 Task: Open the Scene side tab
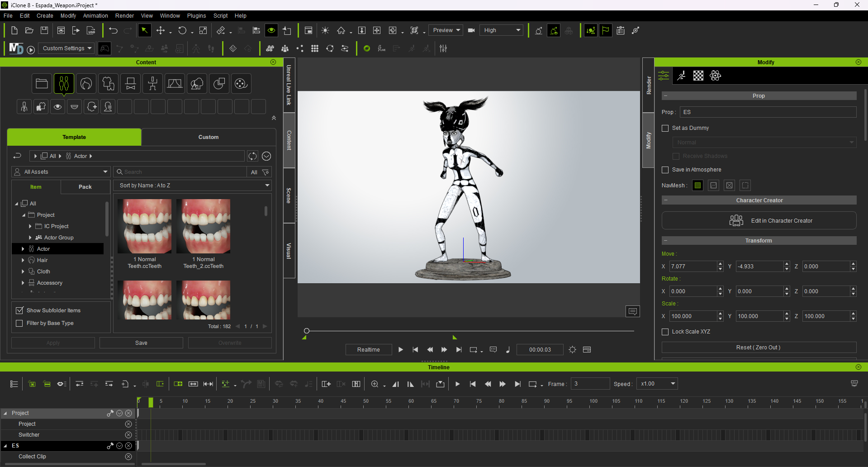tap(289, 195)
